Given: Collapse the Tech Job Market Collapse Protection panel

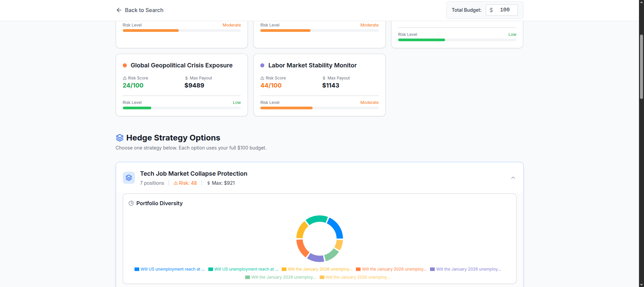Looking at the screenshot, I should 513,178.
